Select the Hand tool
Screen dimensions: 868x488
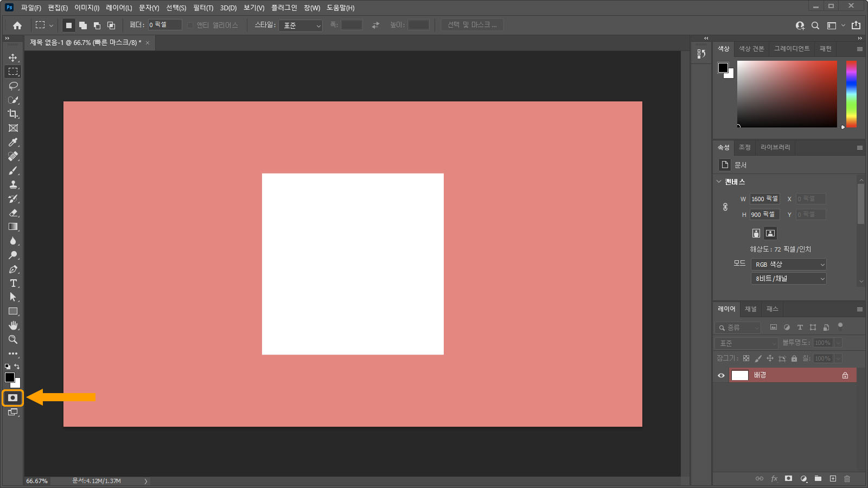13,325
